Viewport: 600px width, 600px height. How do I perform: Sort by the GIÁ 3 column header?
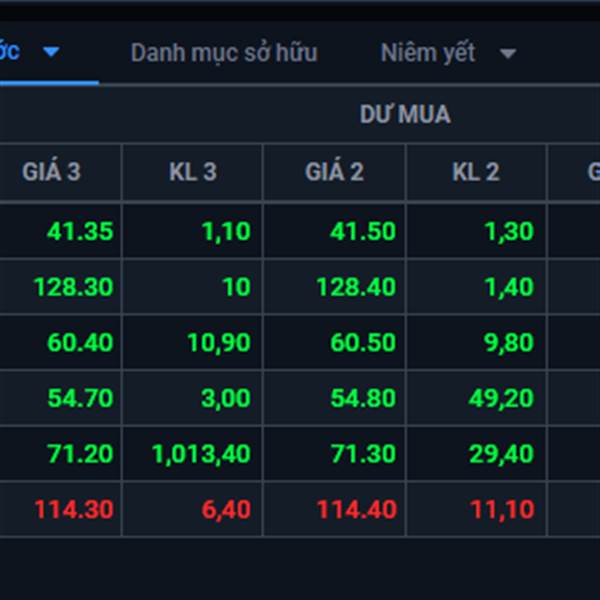click(52, 172)
